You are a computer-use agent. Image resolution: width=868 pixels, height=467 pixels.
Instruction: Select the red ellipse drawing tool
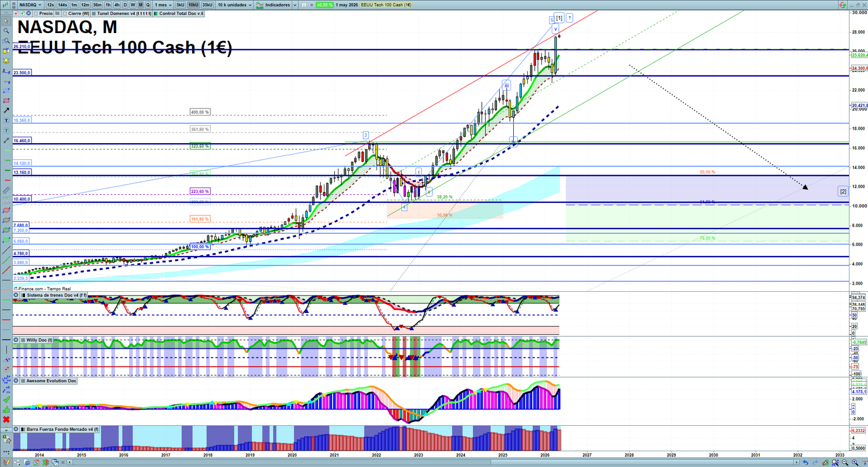[7, 209]
